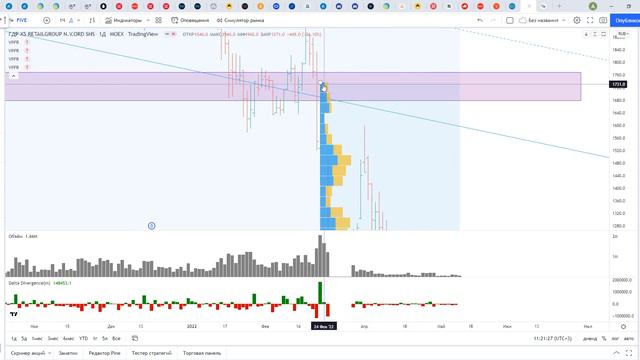This screenshot has height=360, width=640.
Task: Click the Опубликовать publish button
Action: (x=625, y=20)
